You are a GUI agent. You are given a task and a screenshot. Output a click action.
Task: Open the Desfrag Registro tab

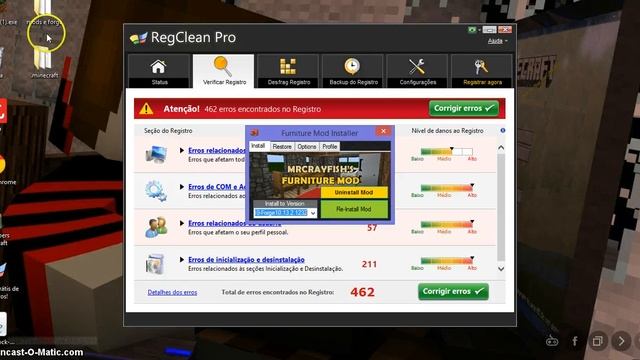288,71
